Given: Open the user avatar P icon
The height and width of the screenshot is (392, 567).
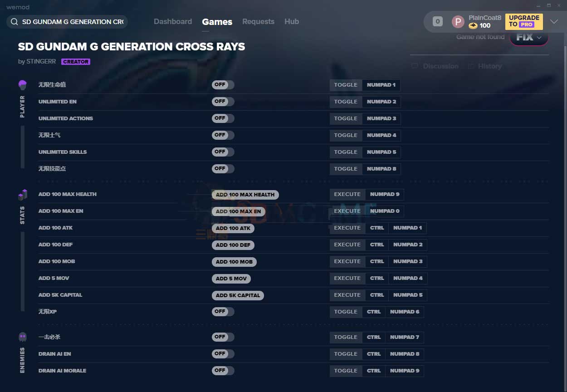Looking at the screenshot, I should pos(458,21).
